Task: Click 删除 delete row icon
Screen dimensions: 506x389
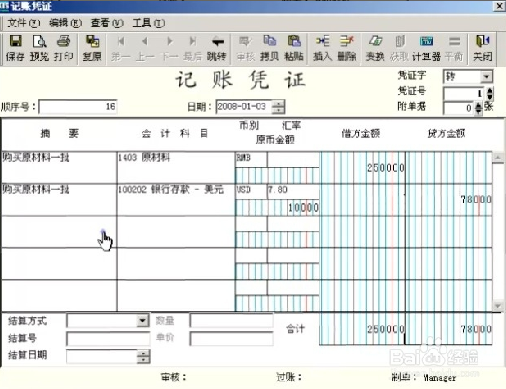Action: 347,41
